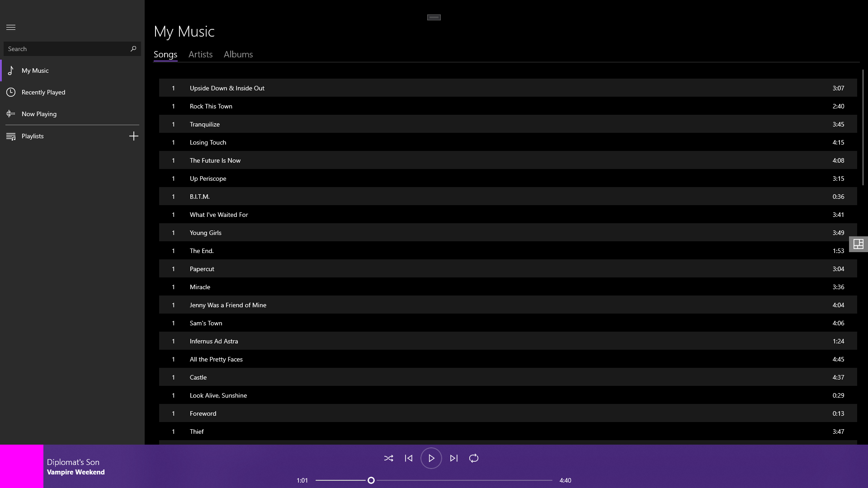Screen dimensions: 868x488
Task: Select Jenny Was a Friend of Mine
Action: pos(228,305)
